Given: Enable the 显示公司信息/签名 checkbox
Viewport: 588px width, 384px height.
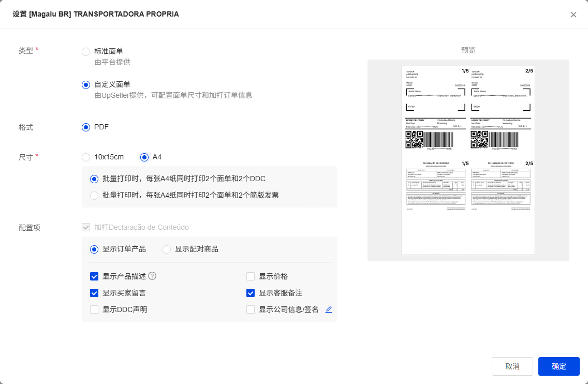Looking at the screenshot, I should point(251,309).
